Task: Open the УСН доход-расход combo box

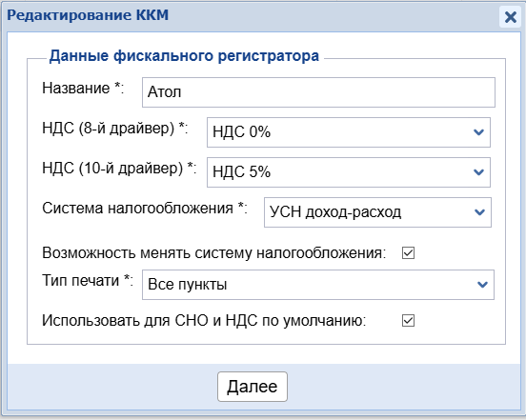Action: (x=377, y=212)
